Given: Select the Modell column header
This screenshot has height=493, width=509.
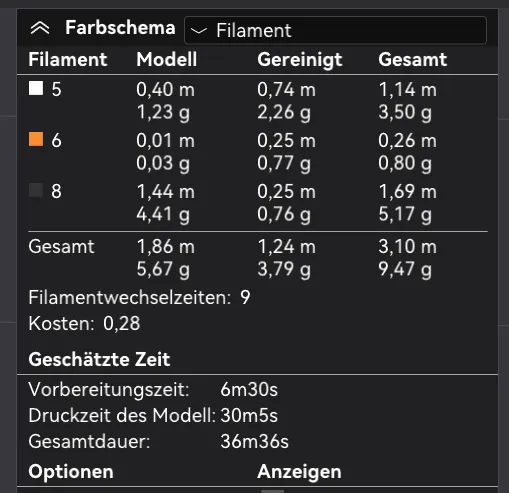Looking at the screenshot, I should click(x=167, y=59).
